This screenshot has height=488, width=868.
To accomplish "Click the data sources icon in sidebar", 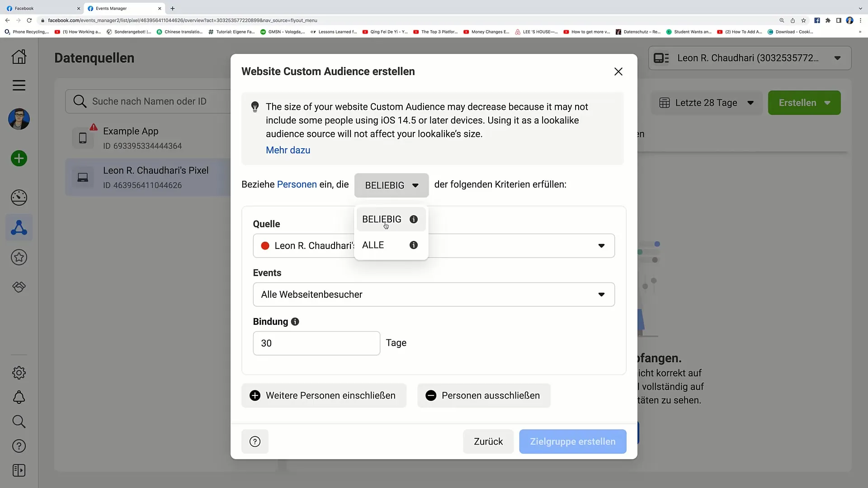I will (19, 227).
